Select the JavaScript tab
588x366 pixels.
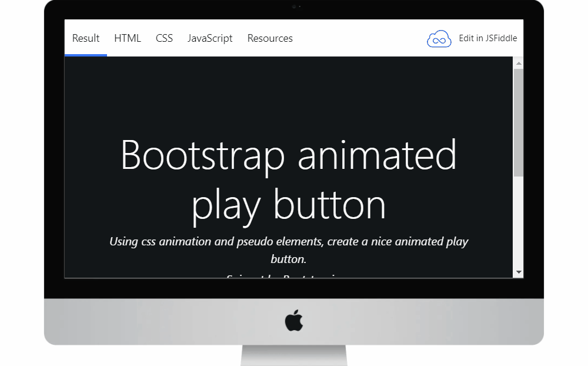point(210,38)
